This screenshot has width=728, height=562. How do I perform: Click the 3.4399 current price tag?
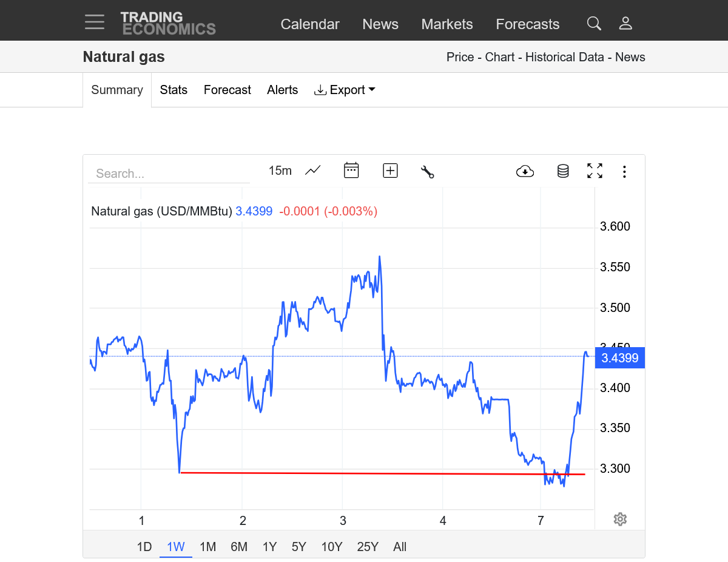[619, 358]
